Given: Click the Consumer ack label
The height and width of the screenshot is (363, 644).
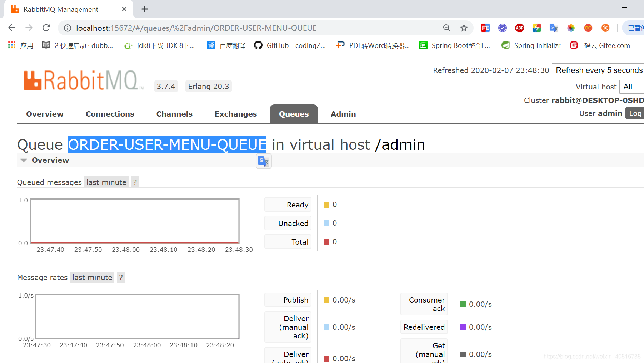Looking at the screenshot, I should tap(424, 304).
